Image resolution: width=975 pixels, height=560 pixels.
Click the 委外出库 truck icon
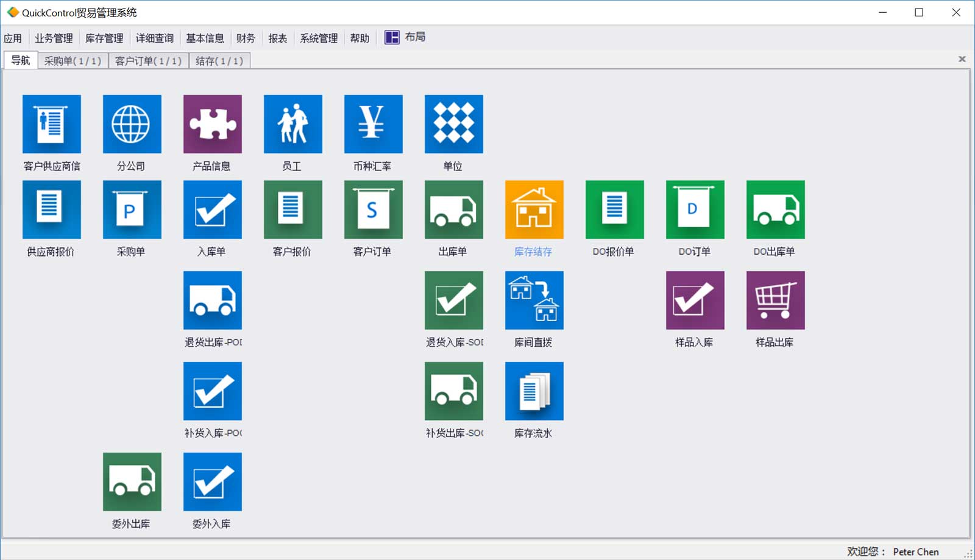pos(132,482)
